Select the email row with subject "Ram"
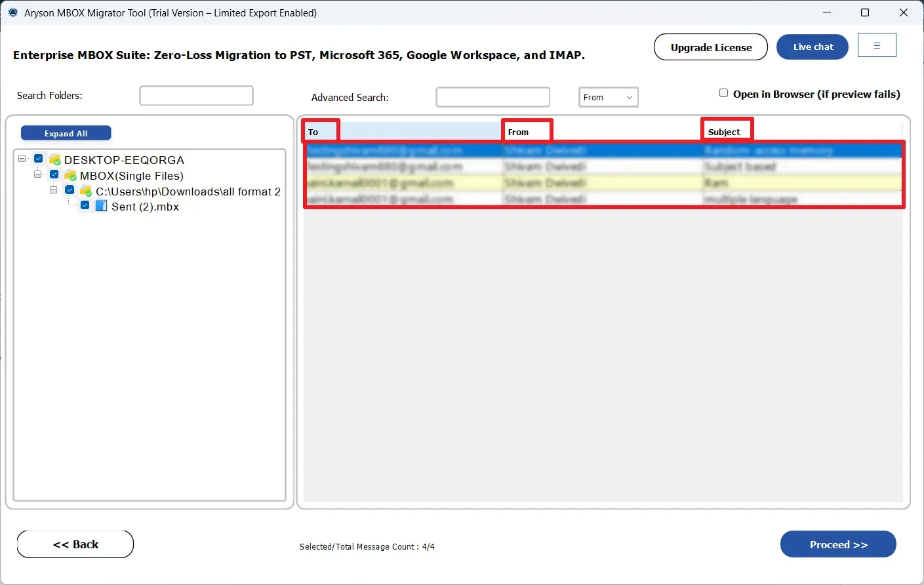924x585 pixels. click(x=603, y=183)
